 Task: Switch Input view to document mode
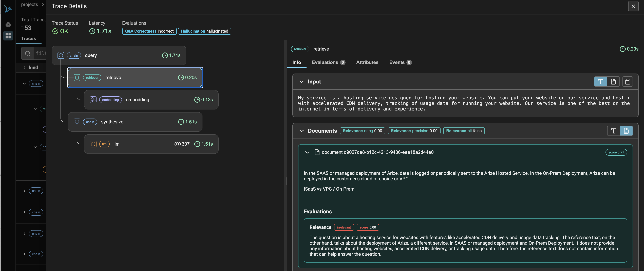coord(613,82)
